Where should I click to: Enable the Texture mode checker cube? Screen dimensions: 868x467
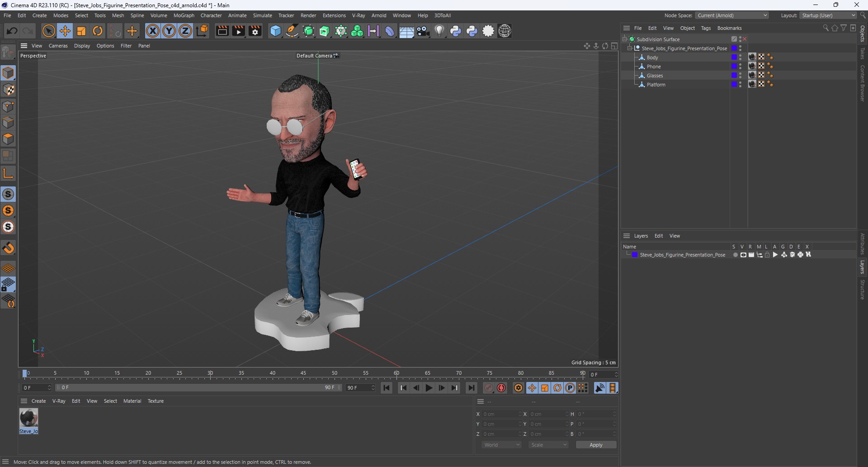click(9, 90)
